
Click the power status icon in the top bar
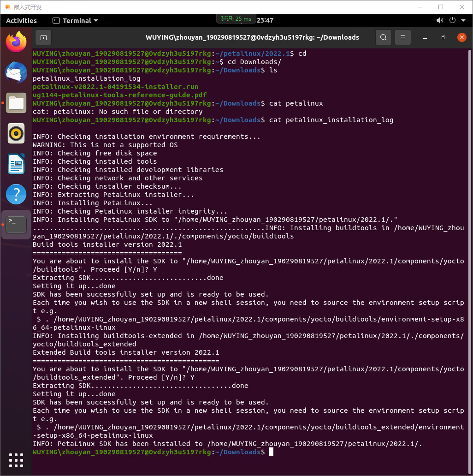[x=452, y=20]
